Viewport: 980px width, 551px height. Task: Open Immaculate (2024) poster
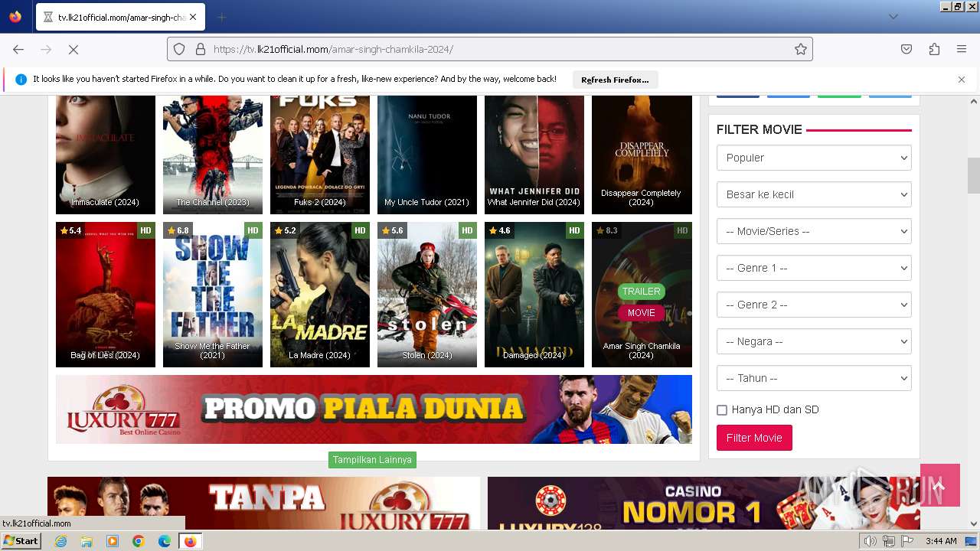106,155
